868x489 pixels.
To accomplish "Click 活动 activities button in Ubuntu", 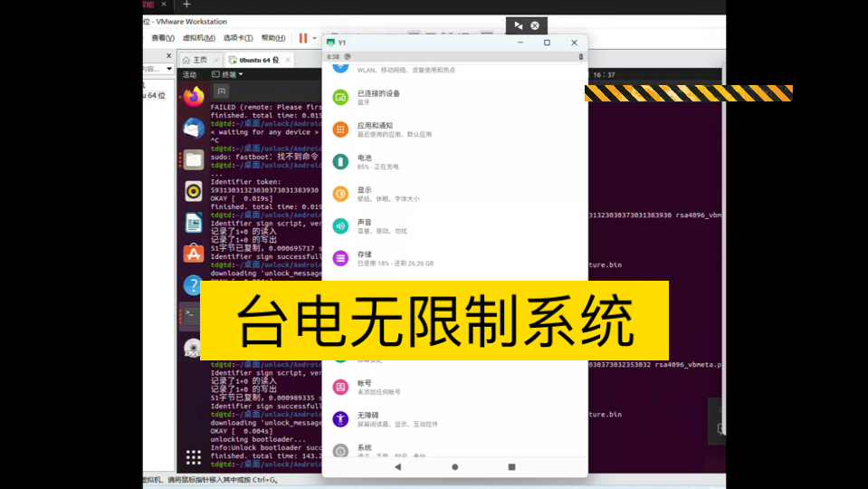I will point(189,75).
